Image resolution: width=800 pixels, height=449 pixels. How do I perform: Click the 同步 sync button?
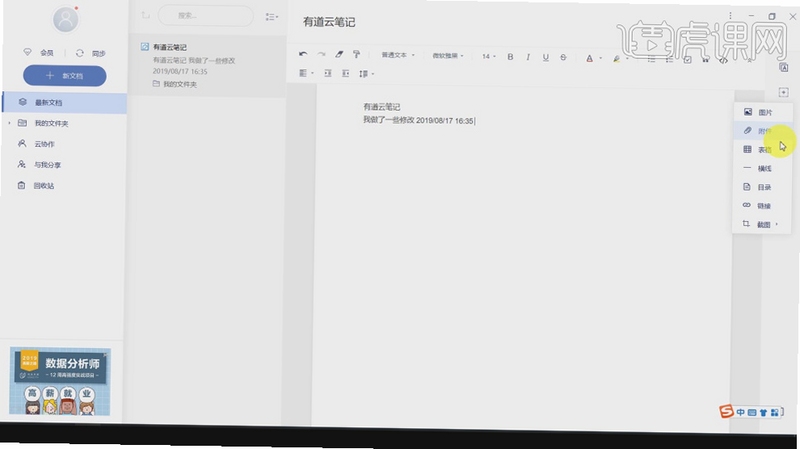pos(90,53)
